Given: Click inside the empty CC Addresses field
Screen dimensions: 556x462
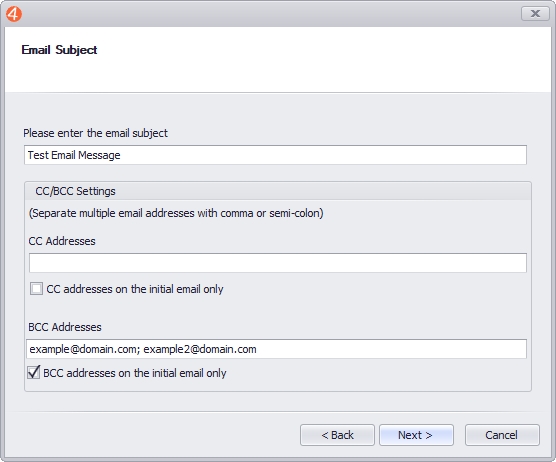Looking at the screenshot, I should click(278, 263).
